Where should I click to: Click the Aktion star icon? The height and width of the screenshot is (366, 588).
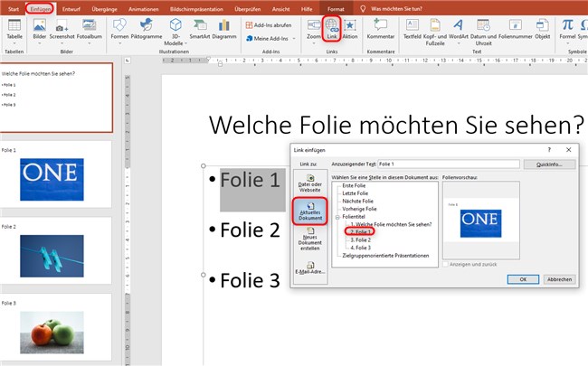(x=350, y=29)
